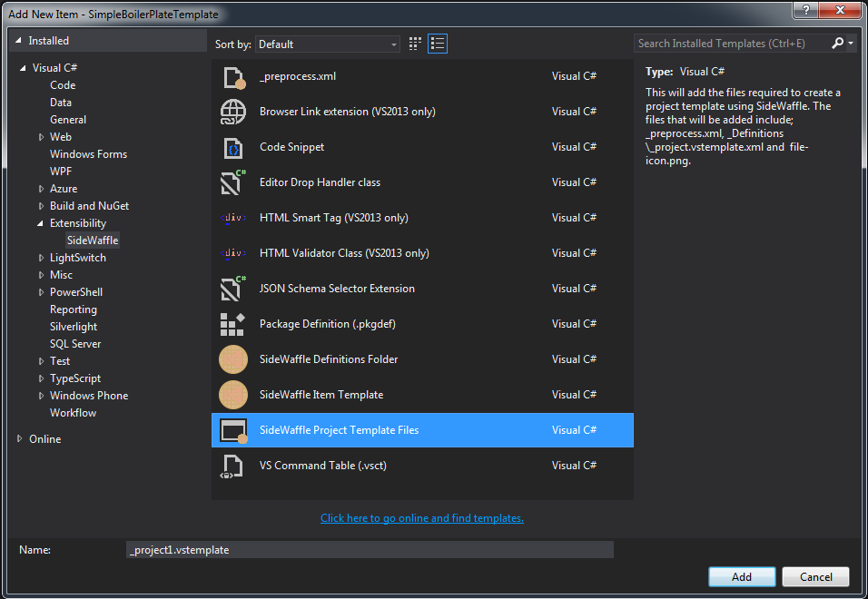Click the Name input field
The height and width of the screenshot is (599, 868).
[x=369, y=549]
